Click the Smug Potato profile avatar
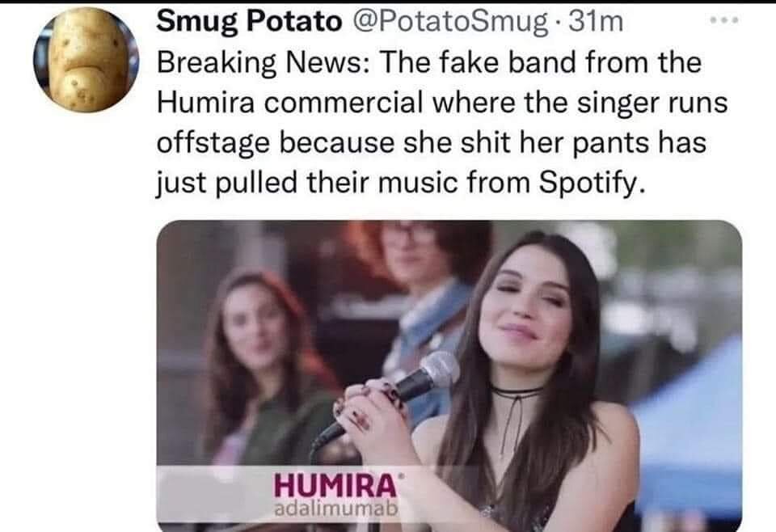 click(x=86, y=59)
